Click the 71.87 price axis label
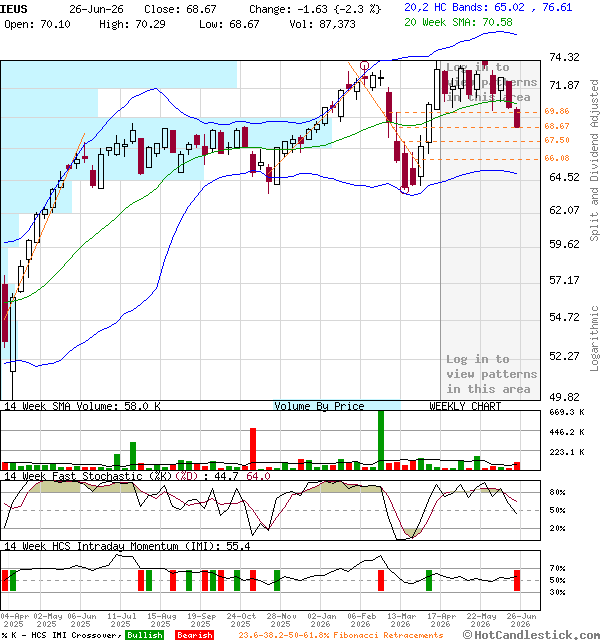The width and height of the screenshot is (600, 640). pyautogui.click(x=564, y=85)
